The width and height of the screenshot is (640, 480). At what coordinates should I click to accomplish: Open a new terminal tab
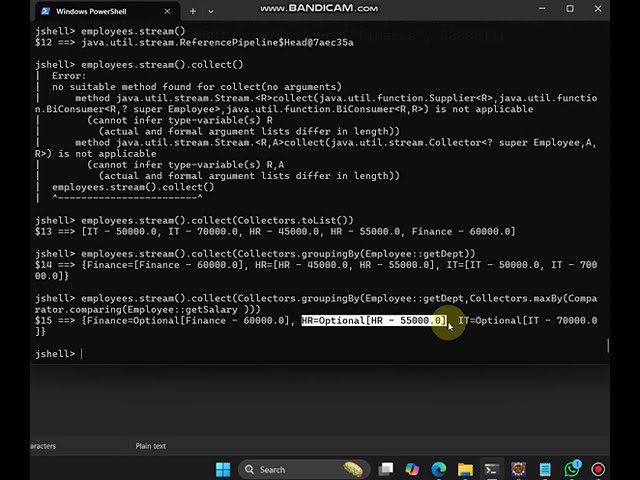[x=193, y=11]
